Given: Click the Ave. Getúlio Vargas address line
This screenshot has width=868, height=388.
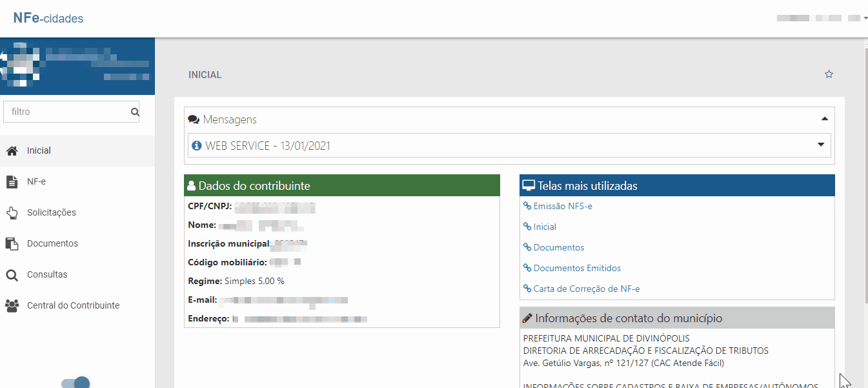Looking at the screenshot, I should click(x=623, y=363).
